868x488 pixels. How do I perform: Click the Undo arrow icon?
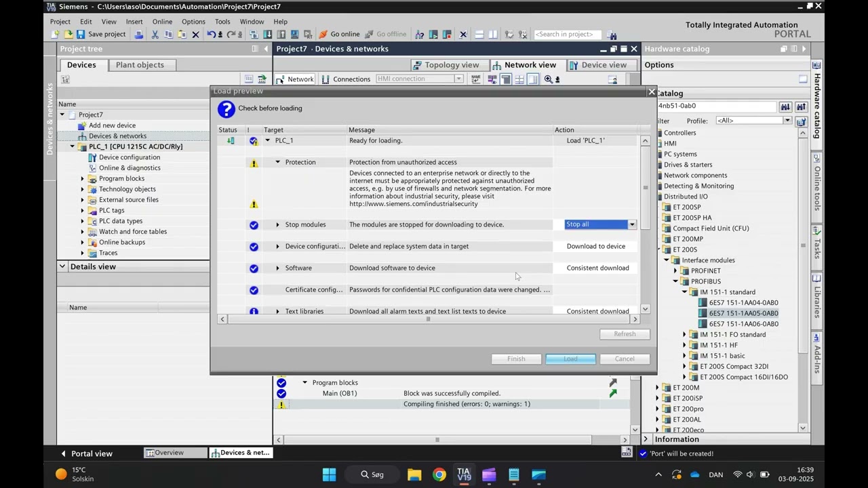point(212,35)
